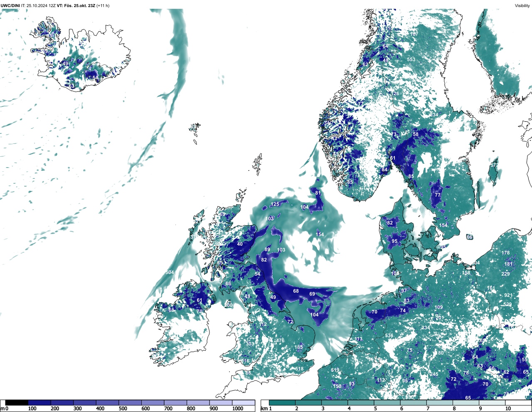
Task: Click the initialization time '25.10.2024 12Z'
Action: (41, 5)
